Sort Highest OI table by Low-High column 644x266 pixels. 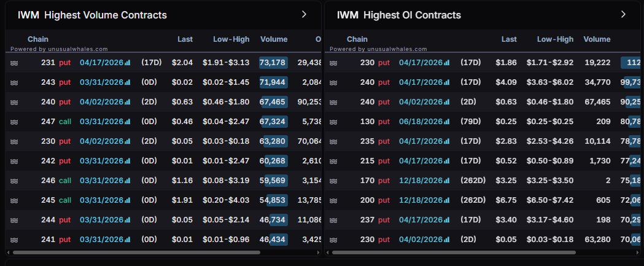[555, 39]
